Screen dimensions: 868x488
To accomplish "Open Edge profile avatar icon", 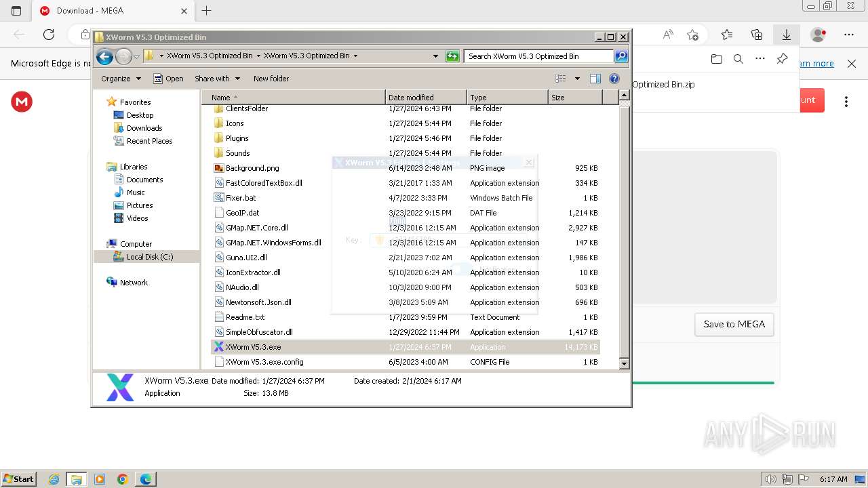I will [818, 35].
